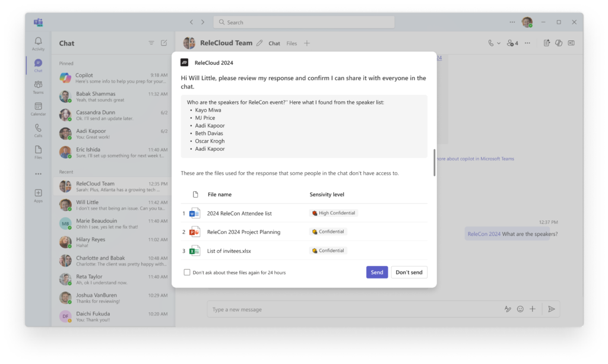Expand the call options dropdown arrow
This screenshot has width=608, height=364.
pos(499,43)
